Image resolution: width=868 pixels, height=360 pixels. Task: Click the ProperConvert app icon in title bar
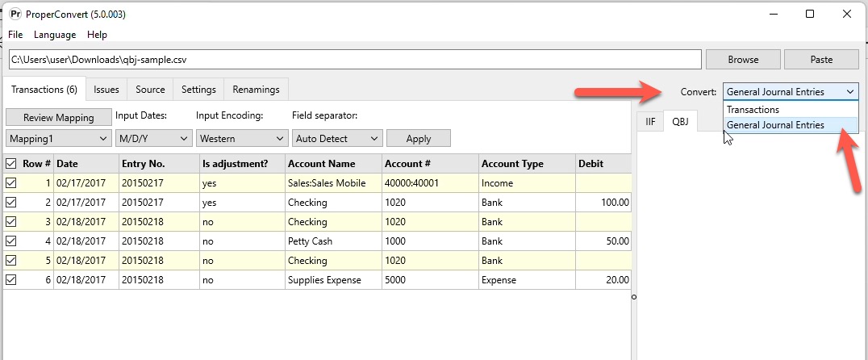point(15,15)
